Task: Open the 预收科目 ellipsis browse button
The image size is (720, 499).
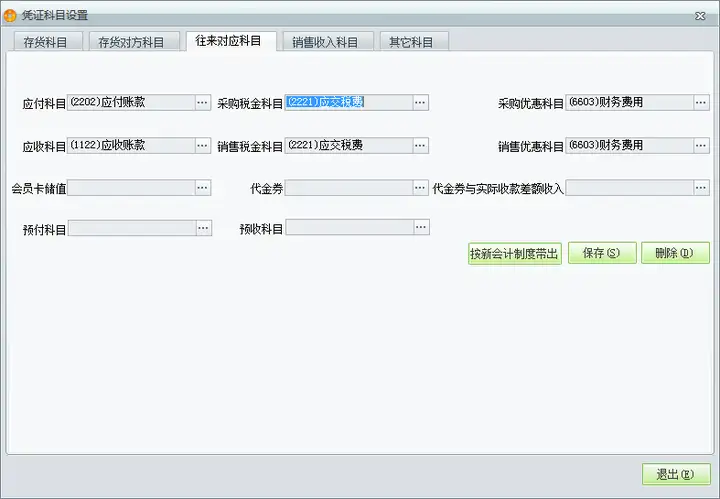Action: tap(421, 227)
